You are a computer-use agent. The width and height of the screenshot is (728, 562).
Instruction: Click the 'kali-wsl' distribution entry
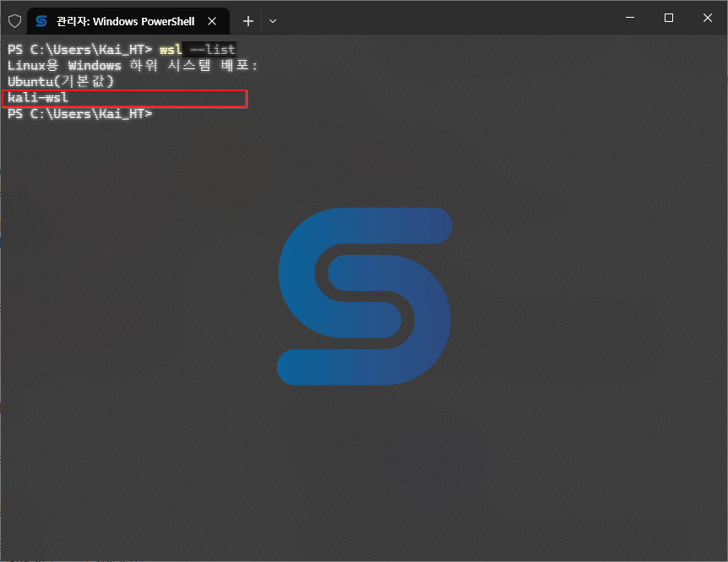pyautogui.click(x=38, y=97)
